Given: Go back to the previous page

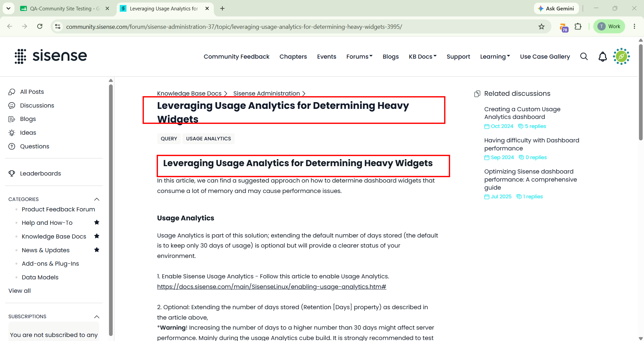Looking at the screenshot, I should [x=10, y=26].
